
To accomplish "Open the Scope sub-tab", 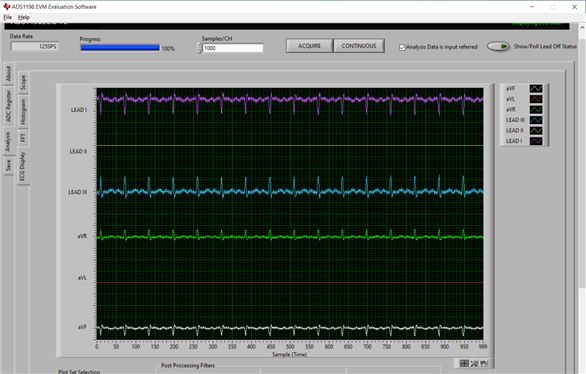I will [x=23, y=83].
